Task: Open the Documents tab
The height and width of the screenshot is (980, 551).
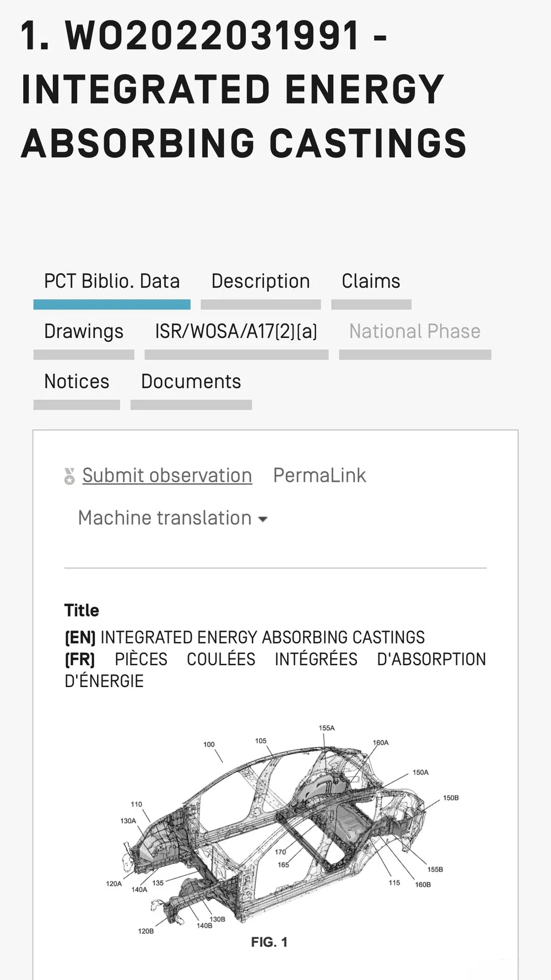Action: click(x=191, y=382)
